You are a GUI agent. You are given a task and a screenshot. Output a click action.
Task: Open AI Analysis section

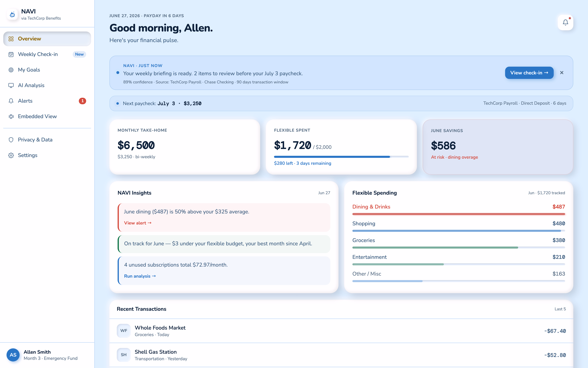[x=47, y=85]
